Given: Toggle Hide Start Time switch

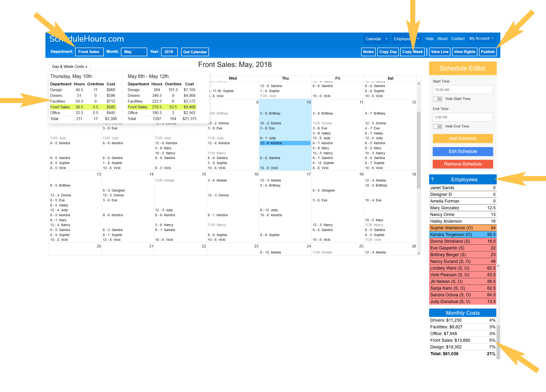Looking at the screenshot, I should coord(437,99).
